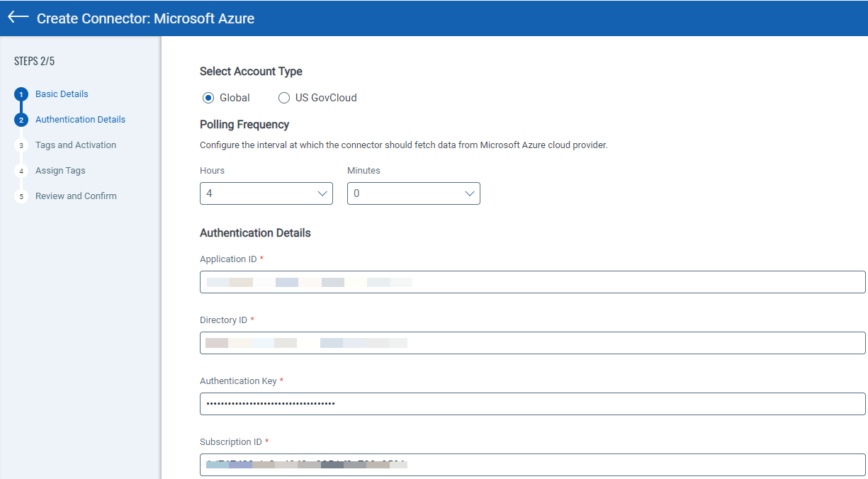Viewport: 868px width, 479px height.
Task: Open the Review and Confirm step
Action: pyautogui.click(x=76, y=196)
